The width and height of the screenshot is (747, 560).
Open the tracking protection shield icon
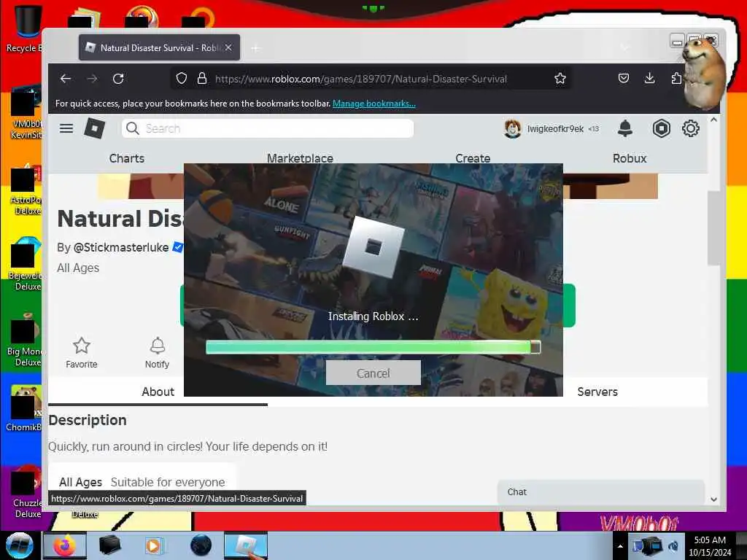182,78
